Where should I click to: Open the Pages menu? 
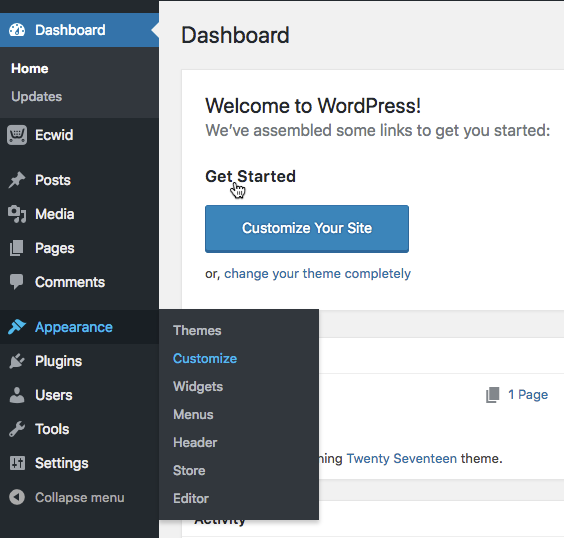point(55,248)
